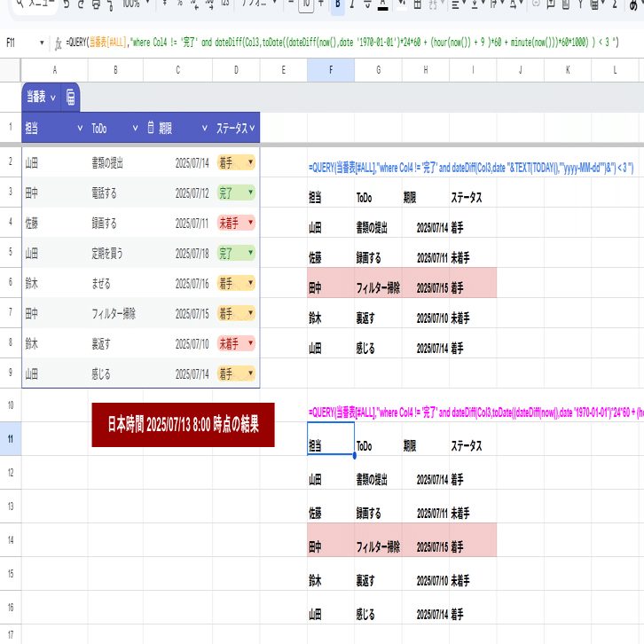The image size is (644, 644).
Task: Select cell 定期を買う in the table
Action: (x=115, y=253)
